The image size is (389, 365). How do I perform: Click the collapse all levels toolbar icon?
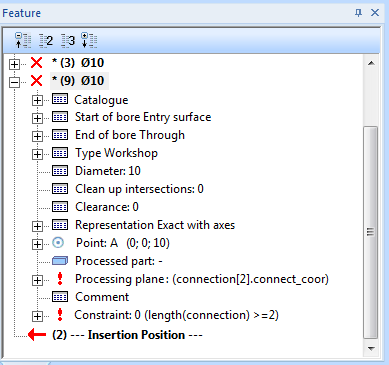pos(23,40)
